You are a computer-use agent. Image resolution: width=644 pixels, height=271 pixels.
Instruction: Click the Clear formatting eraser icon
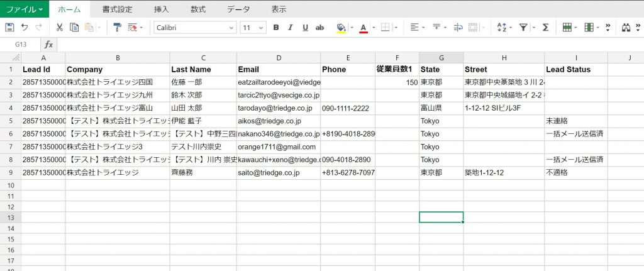tap(132, 28)
